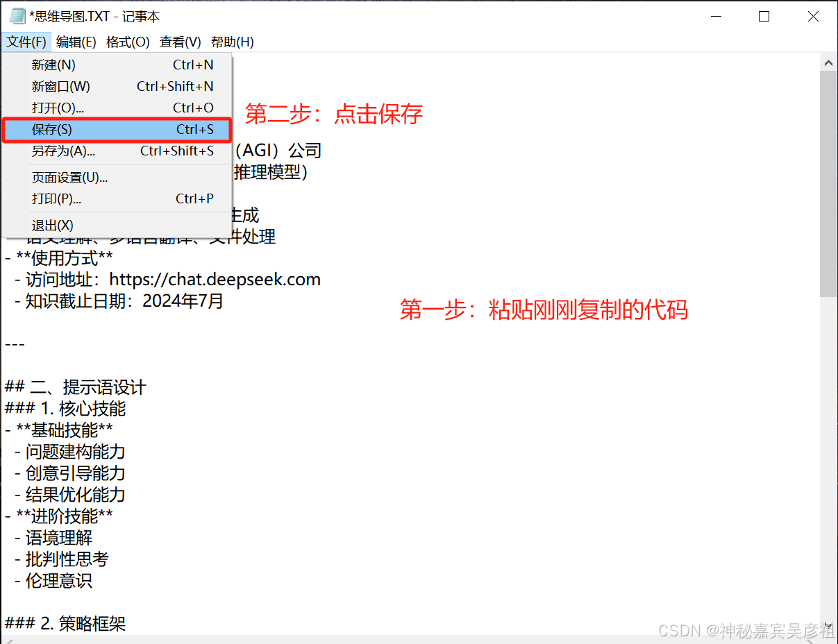The height and width of the screenshot is (644, 838).
Task: Maximize the Notepad window
Action: click(x=764, y=16)
